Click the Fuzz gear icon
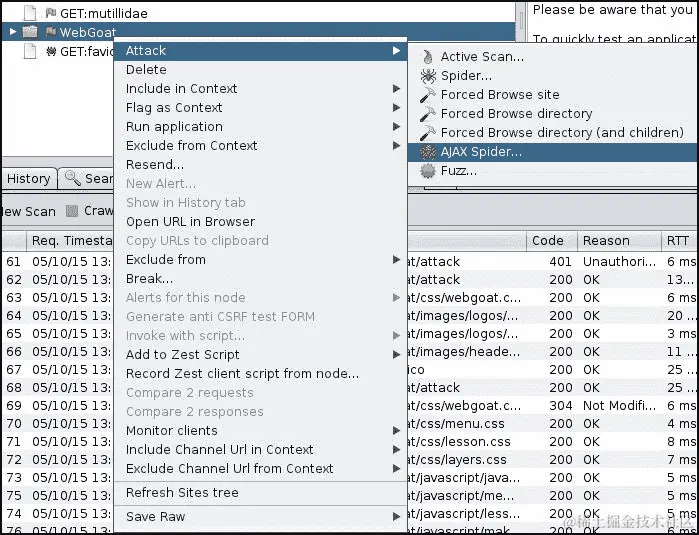Screen dimensions: 699x535 pos(428,171)
